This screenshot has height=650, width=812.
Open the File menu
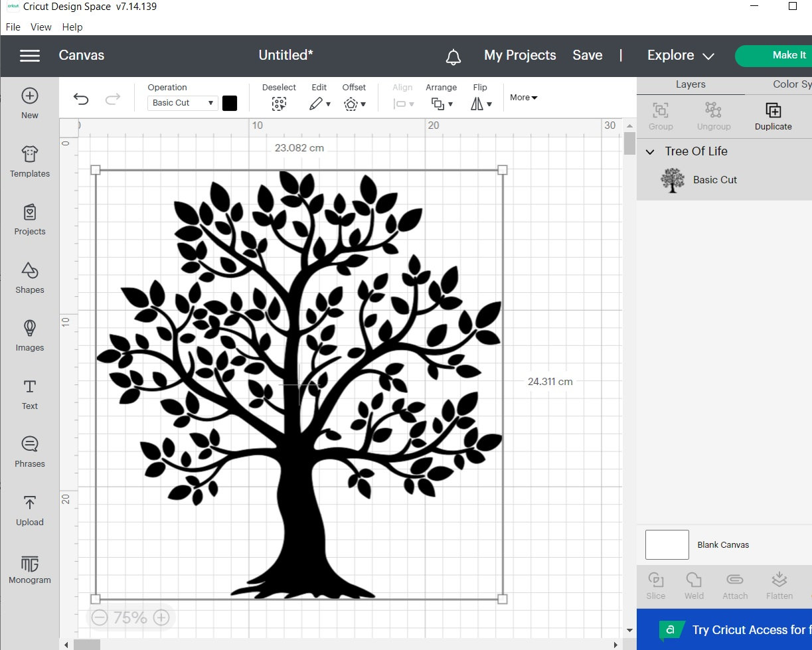click(x=13, y=27)
